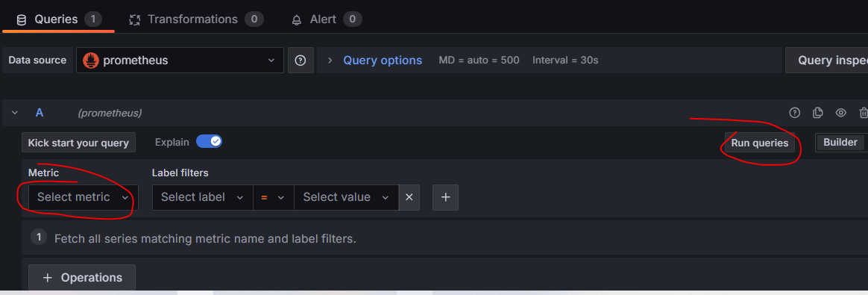The image size is (868, 295).
Task: Delete query A with trash icon
Action: point(863,113)
